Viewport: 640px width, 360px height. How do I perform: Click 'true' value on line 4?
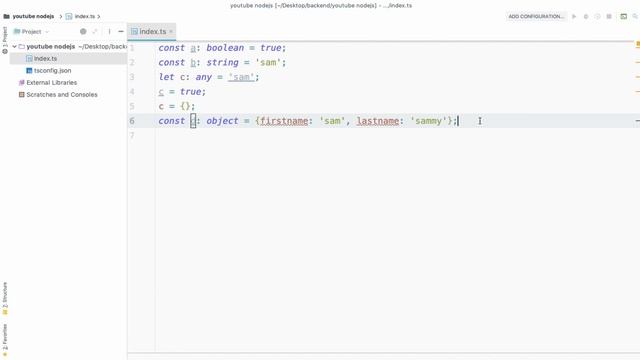[x=190, y=92]
